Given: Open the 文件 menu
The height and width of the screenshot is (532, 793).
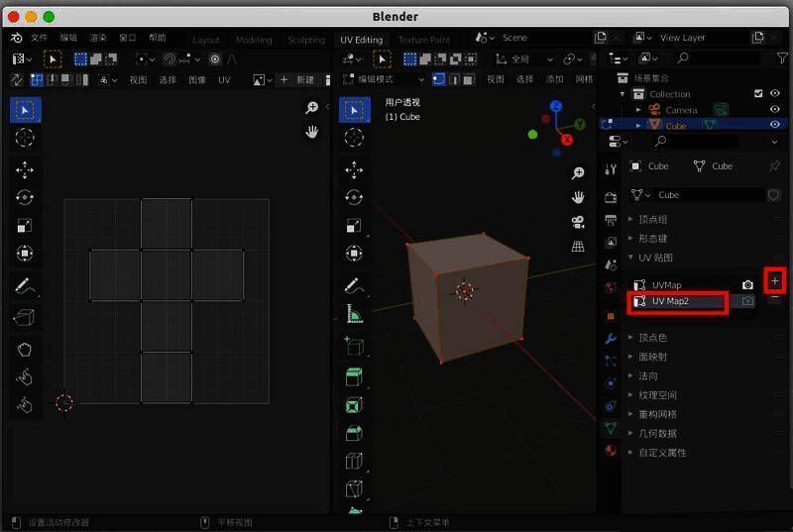Looking at the screenshot, I should click(39, 38).
